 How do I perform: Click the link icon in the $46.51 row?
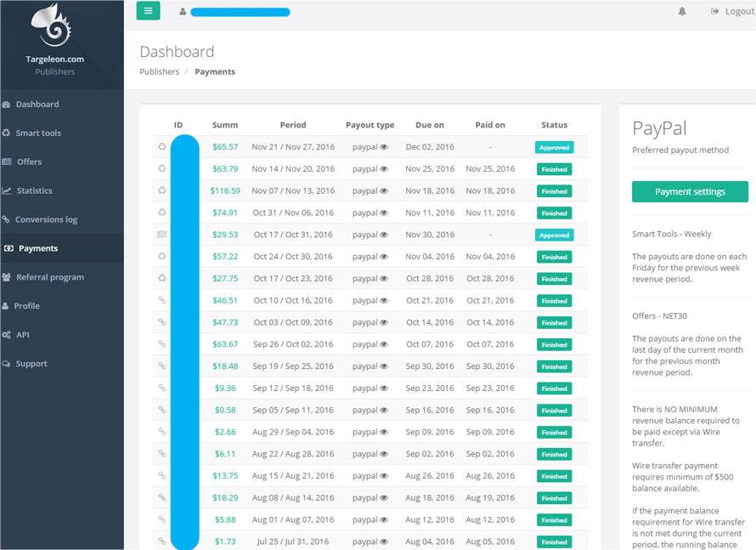[x=161, y=300]
